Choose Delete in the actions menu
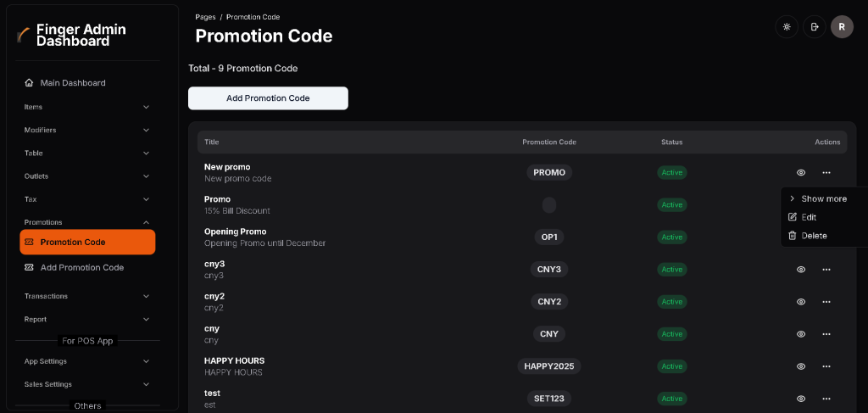868x413 pixels. (814, 236)
